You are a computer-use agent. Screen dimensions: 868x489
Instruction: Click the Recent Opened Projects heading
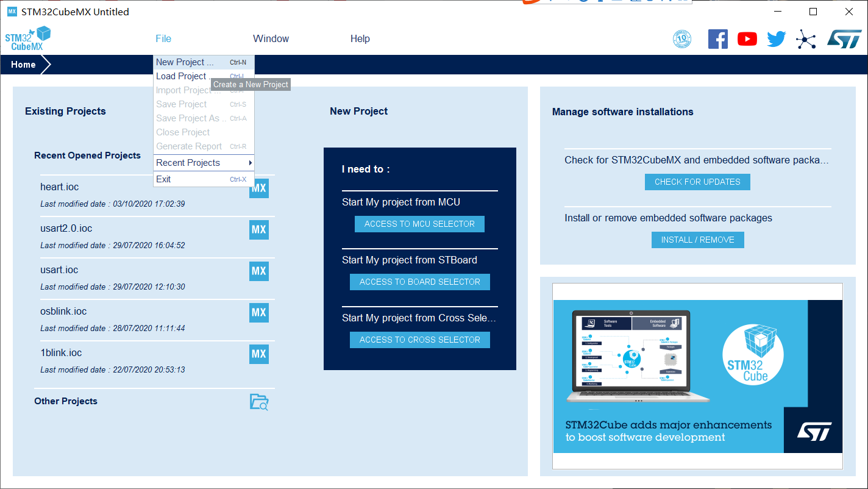point(87,155)
